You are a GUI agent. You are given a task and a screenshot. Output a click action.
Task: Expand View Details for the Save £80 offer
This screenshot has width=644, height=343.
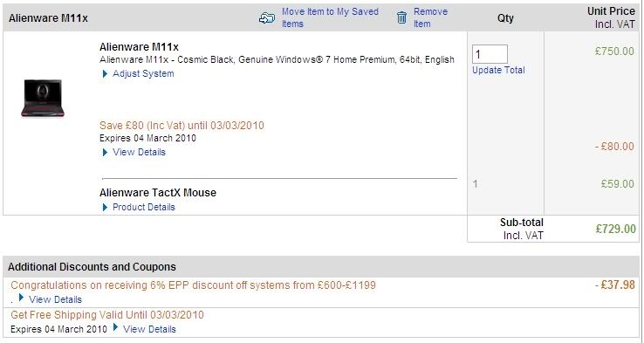click(x=140, y=152)
